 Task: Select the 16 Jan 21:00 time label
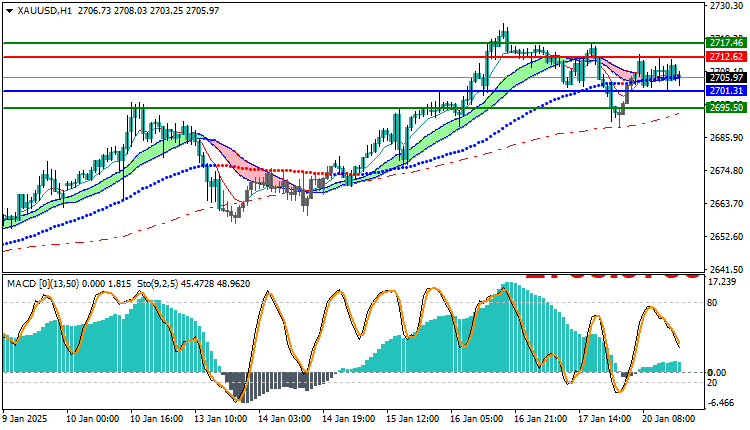[541, 419]
